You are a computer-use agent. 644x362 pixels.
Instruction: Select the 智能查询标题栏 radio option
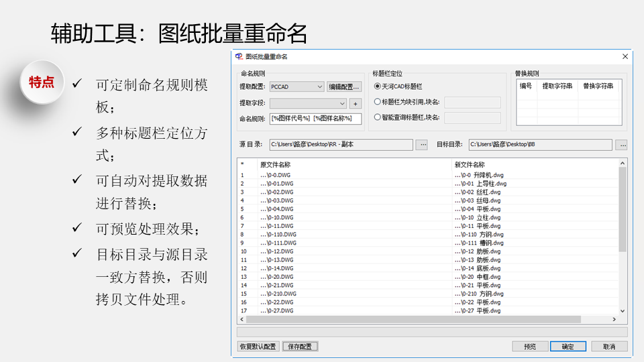(x=378, y=118)
